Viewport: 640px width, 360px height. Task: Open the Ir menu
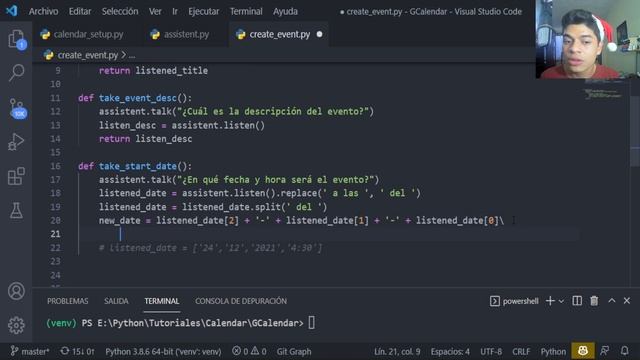pos(175,11)
